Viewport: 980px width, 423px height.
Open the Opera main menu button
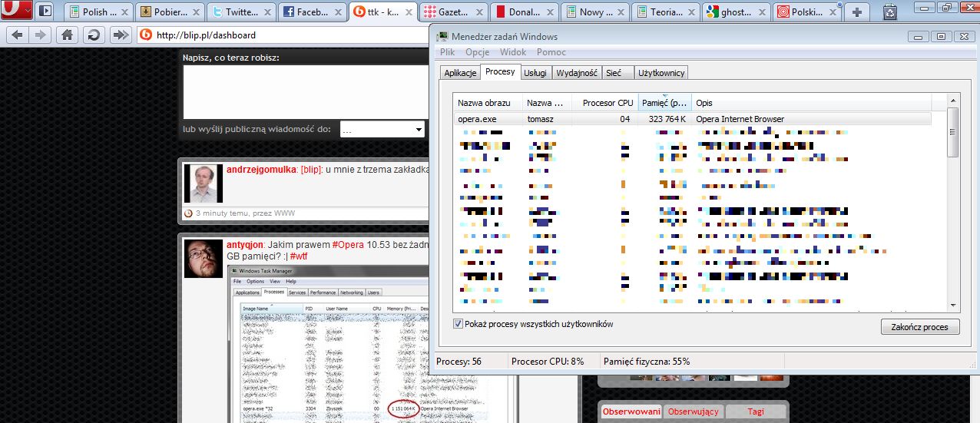click(16, 11)
